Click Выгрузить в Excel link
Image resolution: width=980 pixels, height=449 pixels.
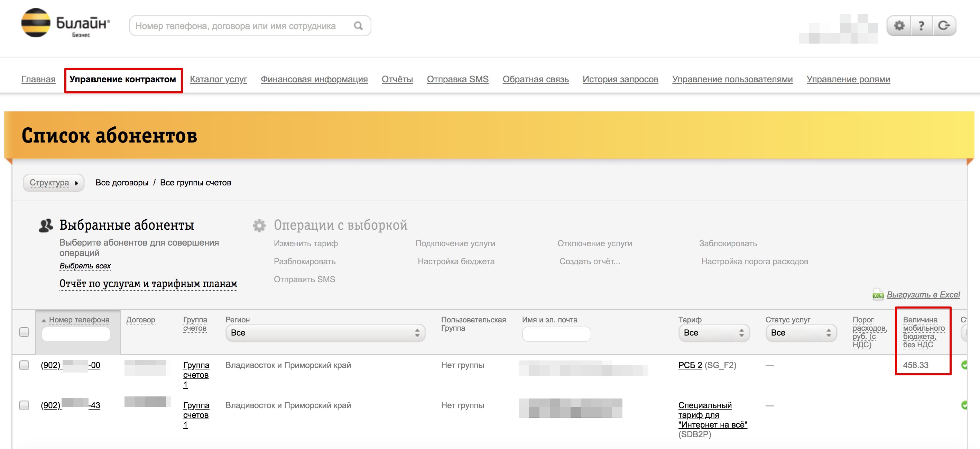[x=923, y=294]
